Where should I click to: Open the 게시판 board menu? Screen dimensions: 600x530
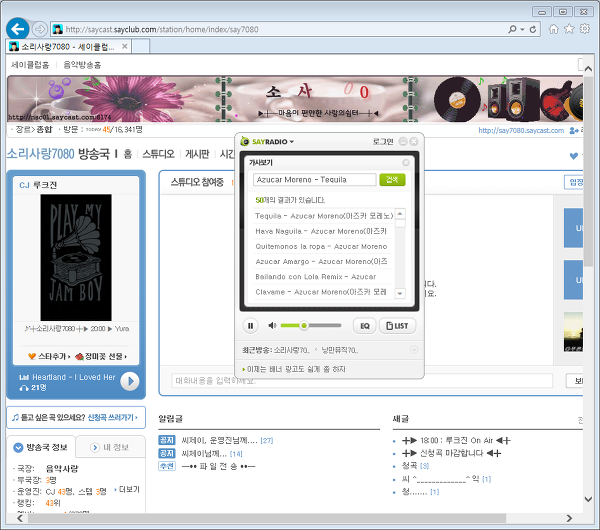(197, 154)
